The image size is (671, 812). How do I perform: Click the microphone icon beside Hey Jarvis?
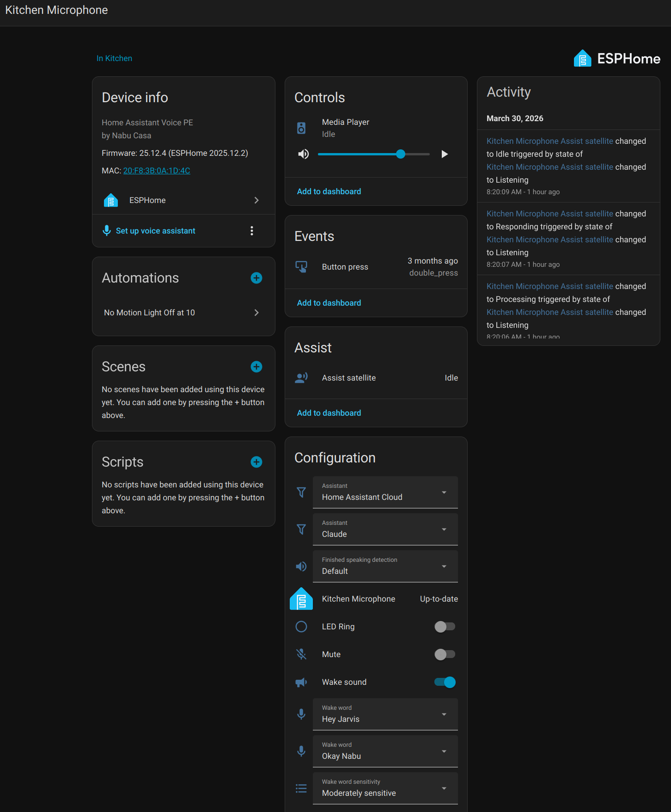click(x=301, y=714)
